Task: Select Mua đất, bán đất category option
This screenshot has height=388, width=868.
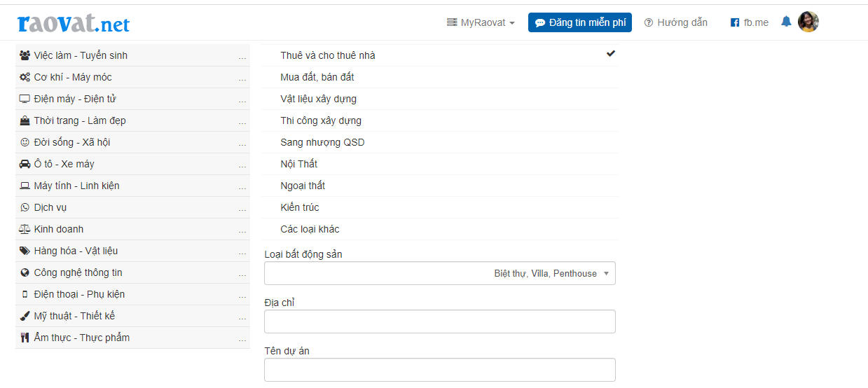Action: point(317,77)
